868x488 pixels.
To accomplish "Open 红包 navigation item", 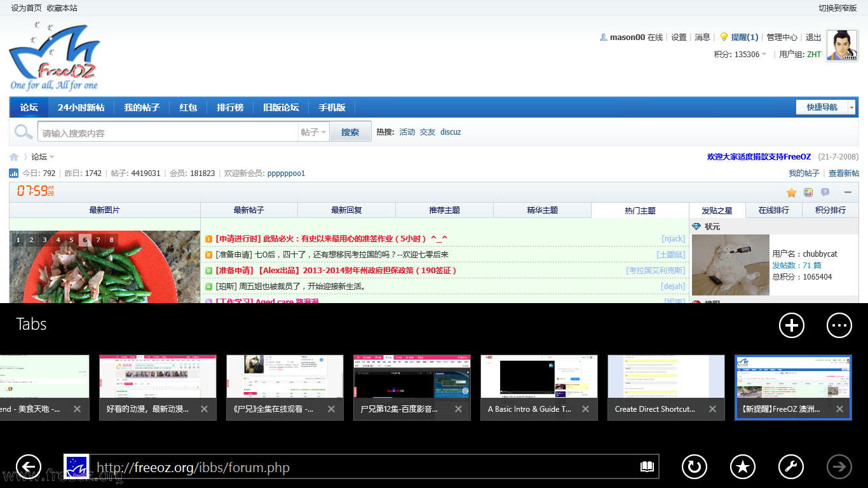I will pos(188,107).
